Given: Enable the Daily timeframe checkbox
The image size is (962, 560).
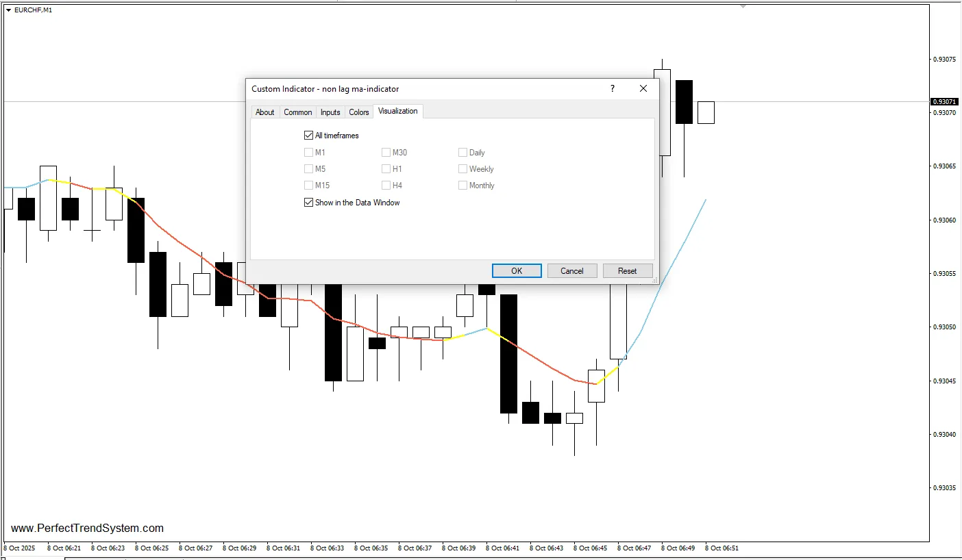Looking at the screenshot, I should pyautogui.click(x=463, y=153).
